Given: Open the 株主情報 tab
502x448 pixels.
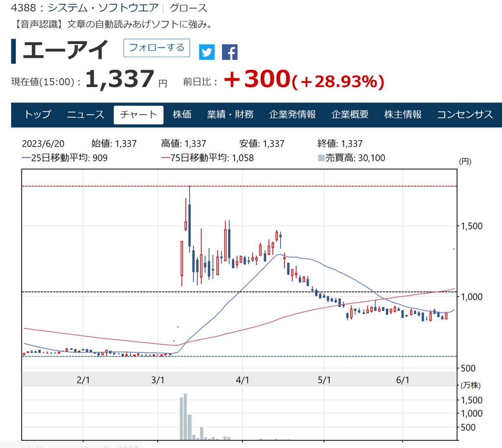Looking at the screenshot, I should coord(403,115).
